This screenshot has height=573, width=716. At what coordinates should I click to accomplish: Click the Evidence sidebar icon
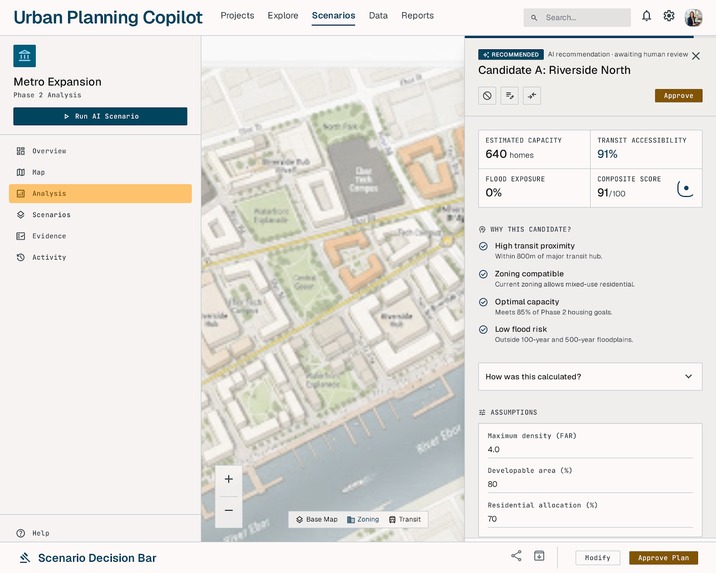pos(21,236)
